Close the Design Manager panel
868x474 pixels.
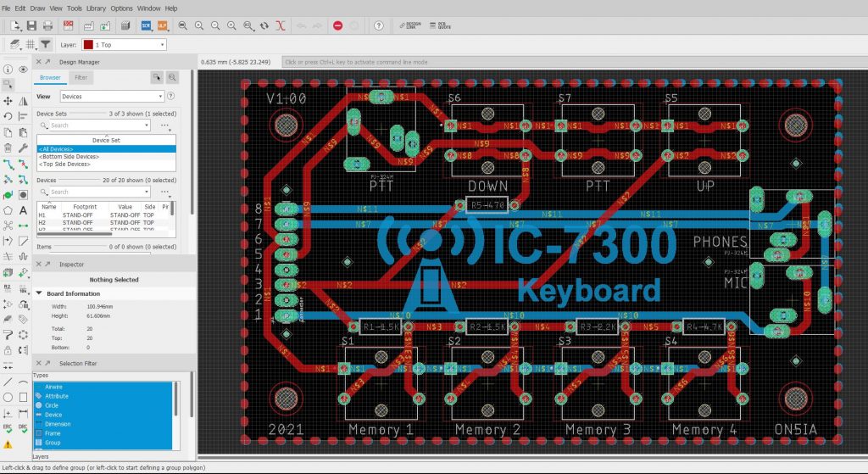pyautogui.click(x=39, y=61)
